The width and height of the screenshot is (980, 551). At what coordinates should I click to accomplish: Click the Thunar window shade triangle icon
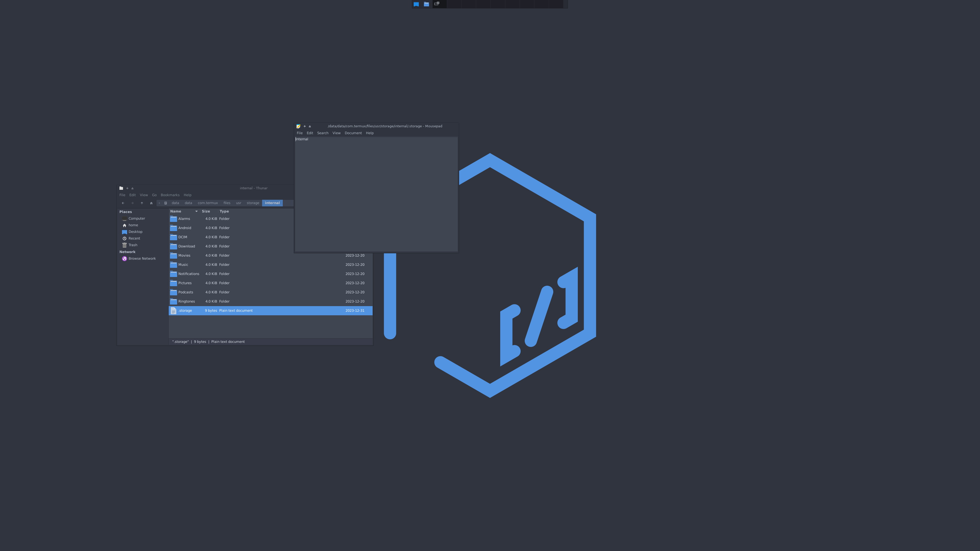[x=132, y=188]
